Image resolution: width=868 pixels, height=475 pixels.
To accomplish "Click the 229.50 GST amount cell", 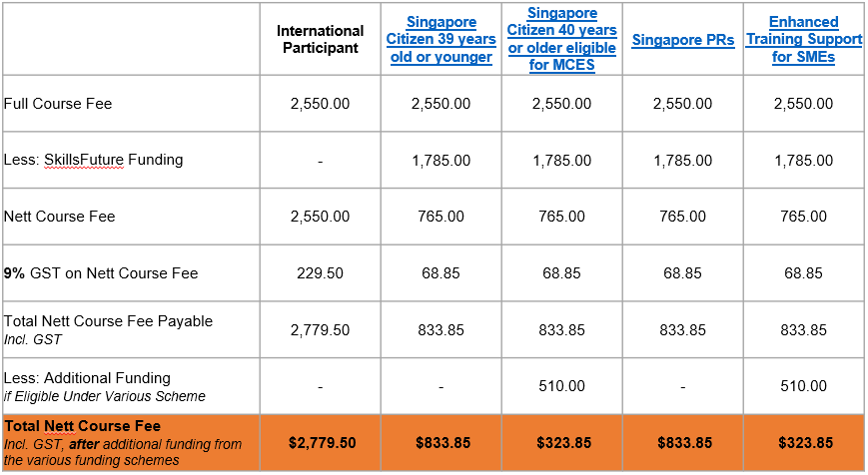I will 320,273.
